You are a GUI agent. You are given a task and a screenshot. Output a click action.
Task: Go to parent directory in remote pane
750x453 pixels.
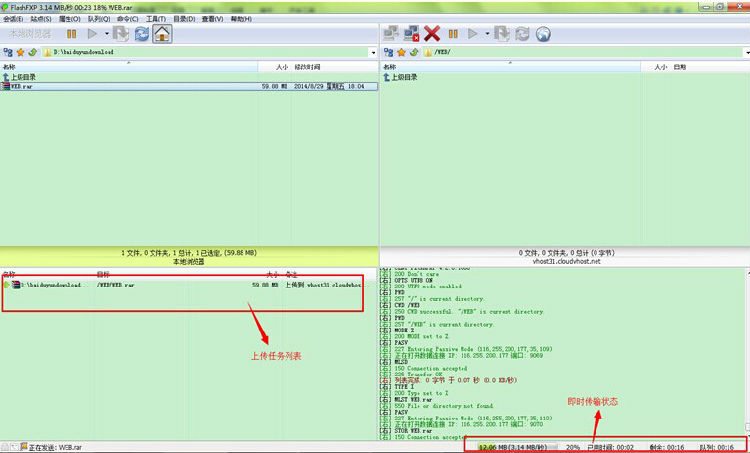[401, 77]
